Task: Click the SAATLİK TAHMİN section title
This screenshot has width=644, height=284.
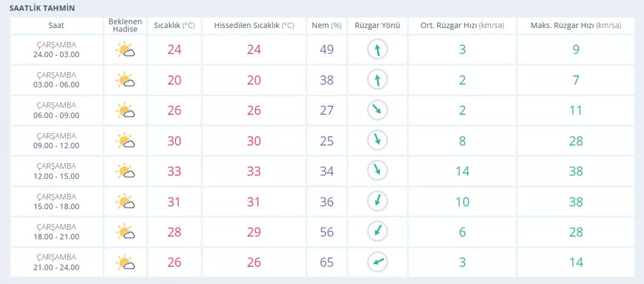Action: [42, 8]
